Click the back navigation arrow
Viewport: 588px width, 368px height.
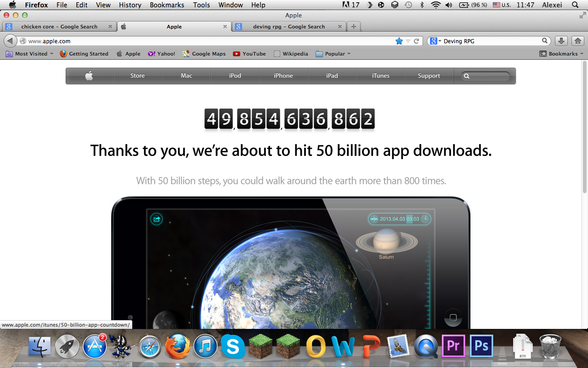10,41
